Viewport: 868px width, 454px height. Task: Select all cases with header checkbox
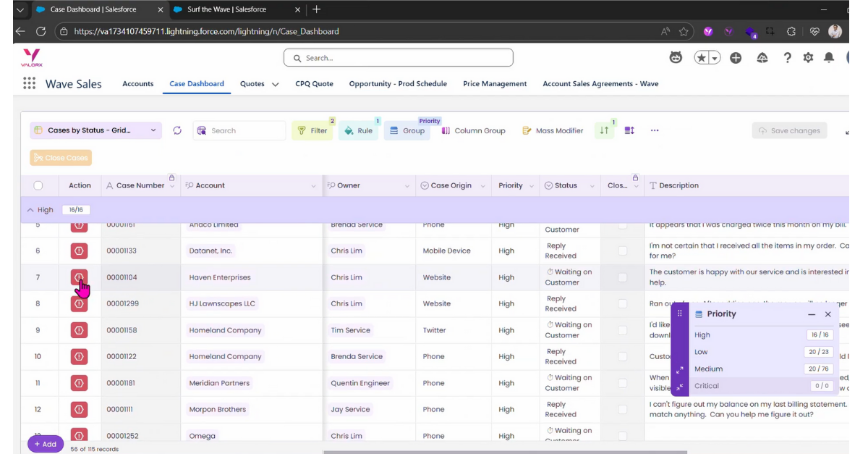[x=38, y=185]
